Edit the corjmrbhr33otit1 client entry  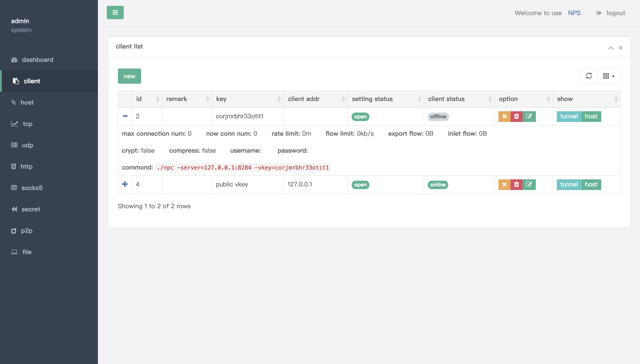(529, 117)
